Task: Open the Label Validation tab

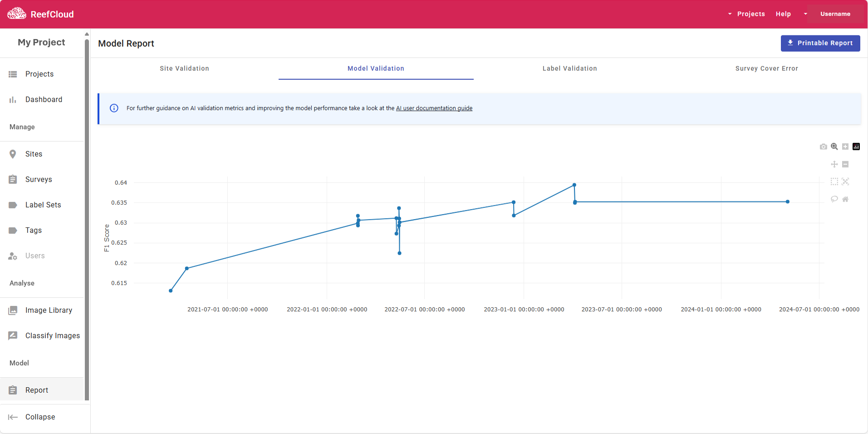Action: click(x=569, y=69)
